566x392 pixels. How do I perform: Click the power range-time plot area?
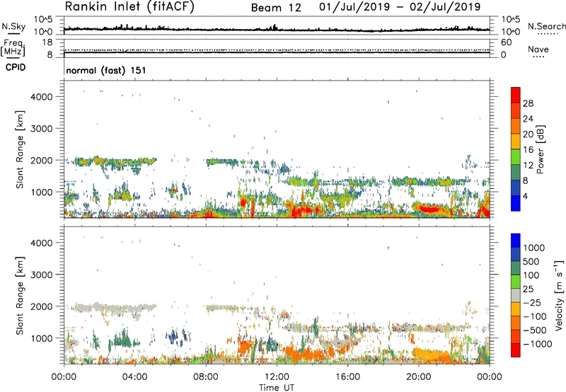point(277,149)
